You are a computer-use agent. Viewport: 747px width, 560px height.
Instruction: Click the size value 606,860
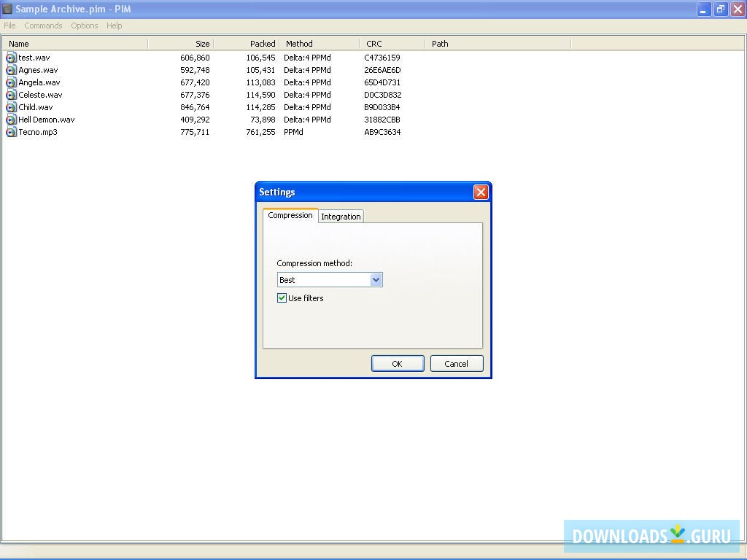[195, 58]
